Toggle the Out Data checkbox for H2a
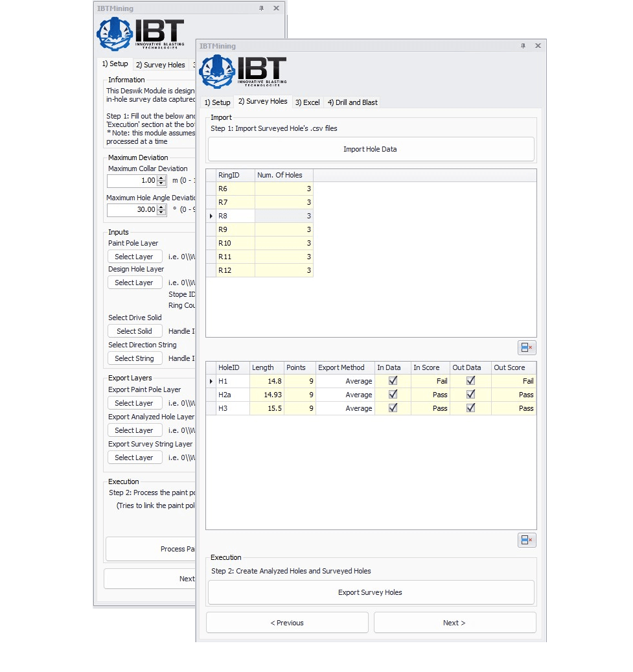Image resolution: width=633 pixels, height=672 pixels. click(x=470, y=395)
